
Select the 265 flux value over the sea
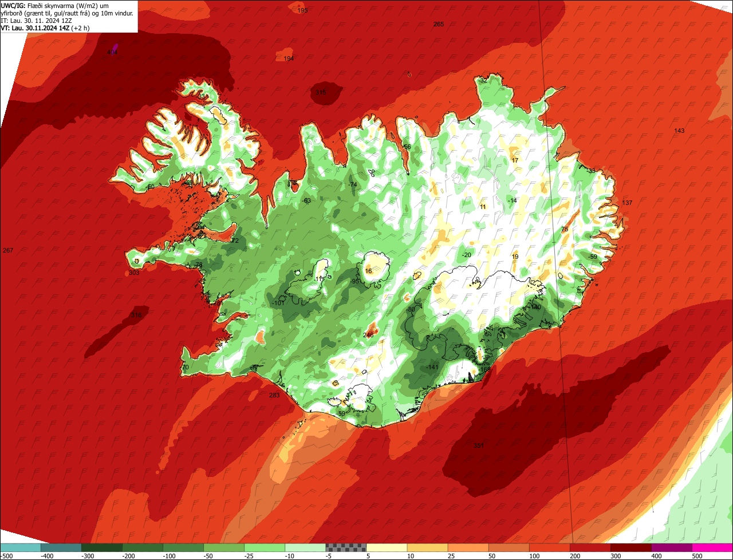(x=439, y=24)
